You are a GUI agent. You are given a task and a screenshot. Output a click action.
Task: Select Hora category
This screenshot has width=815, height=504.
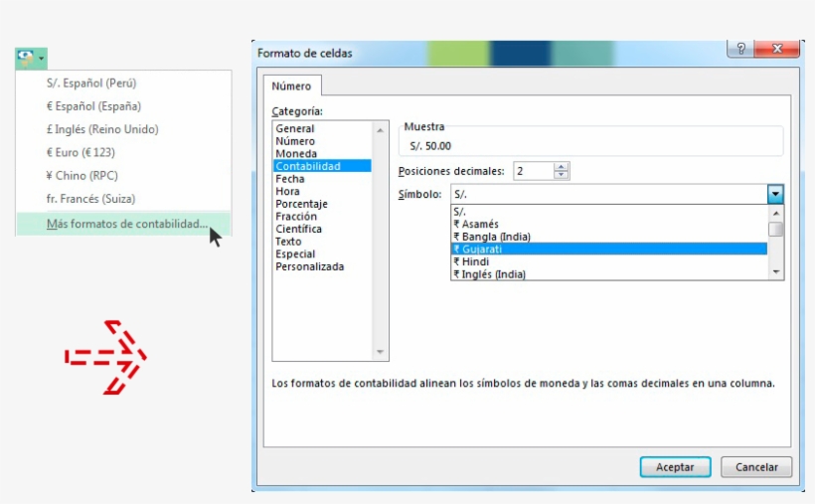point(287,191)
